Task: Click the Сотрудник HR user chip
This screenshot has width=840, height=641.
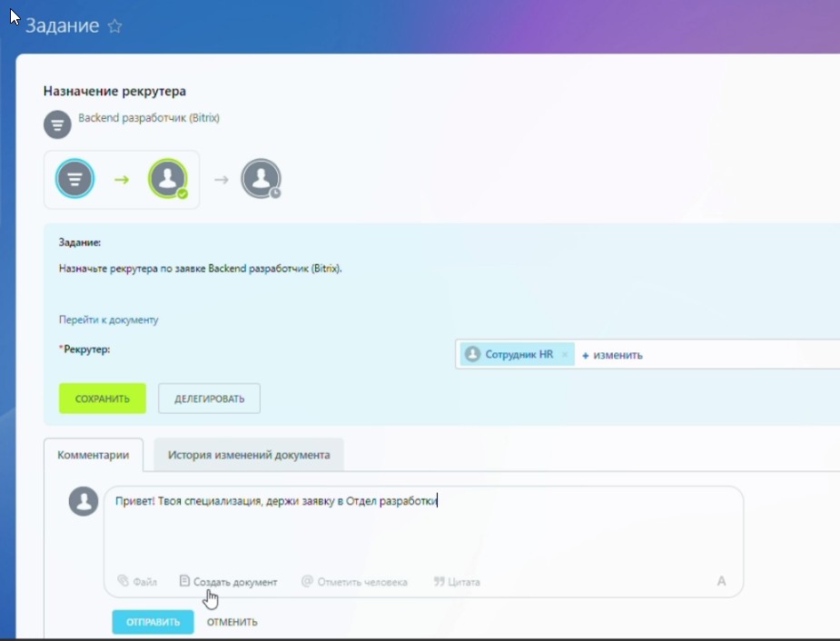Action: [x=517, y=354]
